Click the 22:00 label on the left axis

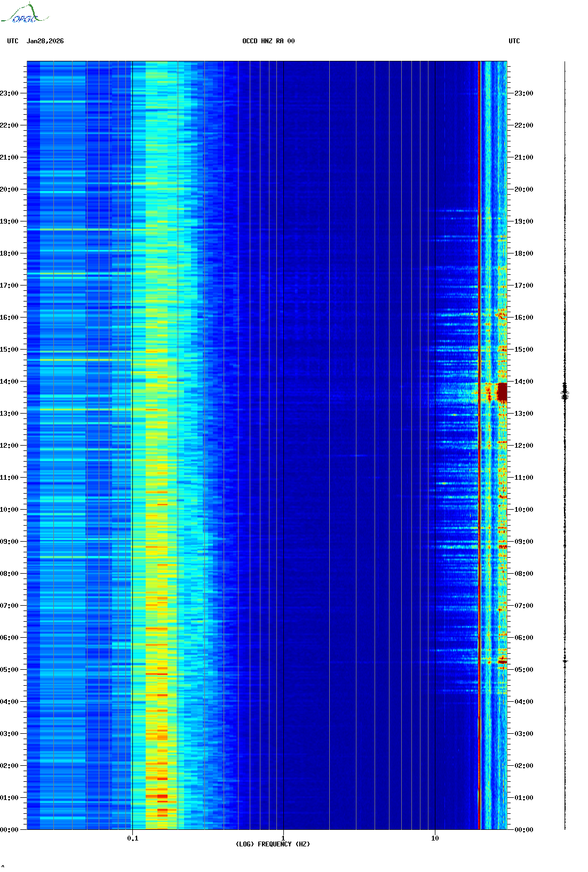(9, 125)
